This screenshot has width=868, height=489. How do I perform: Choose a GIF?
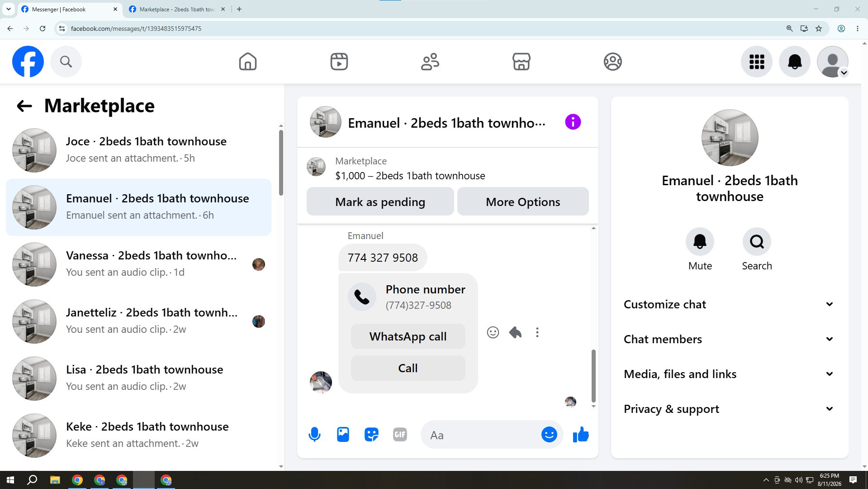(400, 435)
